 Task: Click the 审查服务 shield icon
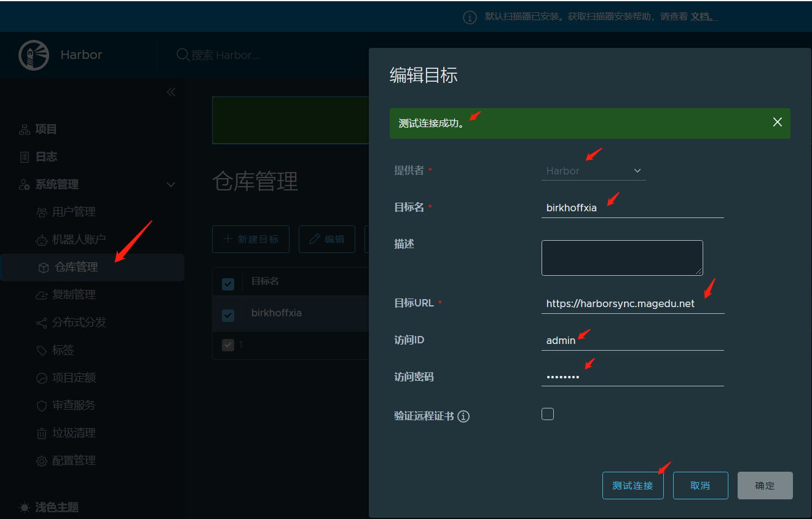(x=42, y=406)
